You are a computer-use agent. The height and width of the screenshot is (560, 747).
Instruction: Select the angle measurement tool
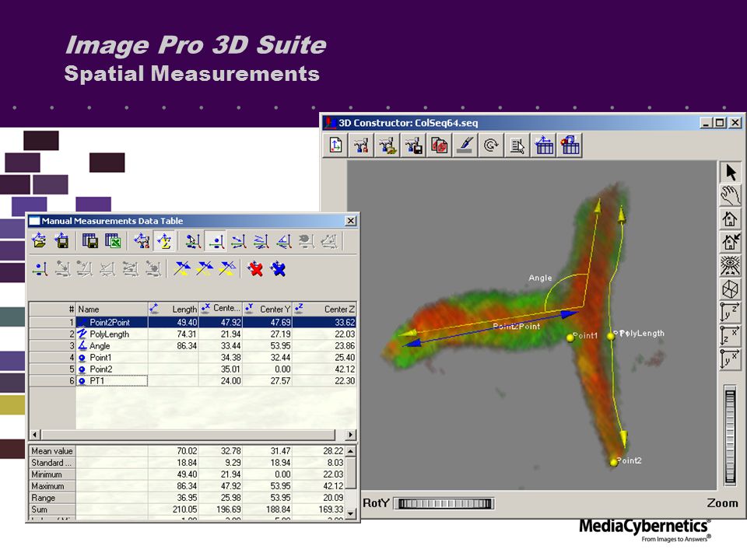[284, 241]
